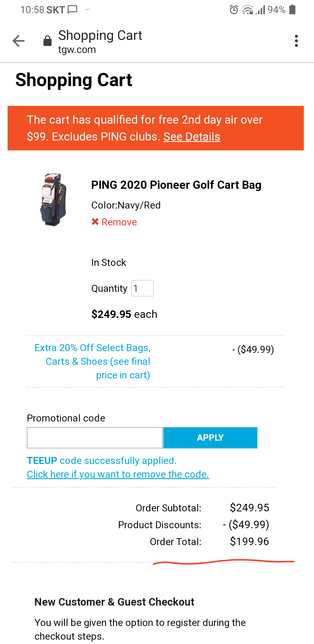The width and height of the screenshot is (314, 644).
Task: Click the Promotional code text field
Action: tap(95, 438)
